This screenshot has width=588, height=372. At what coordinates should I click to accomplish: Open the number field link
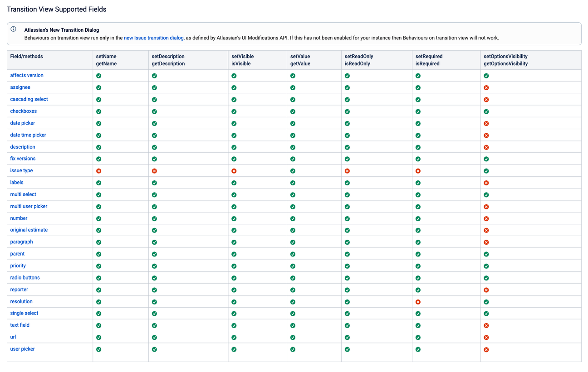[x=19, y=218]
